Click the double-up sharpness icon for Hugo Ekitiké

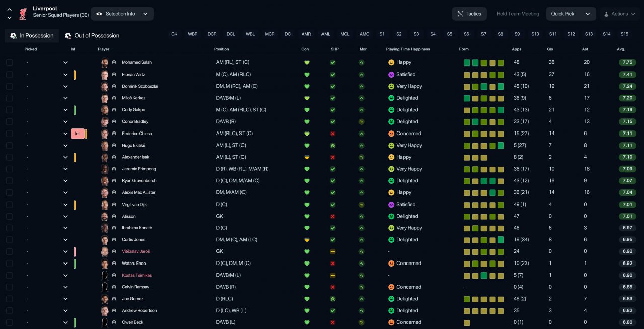click(333, 145)
